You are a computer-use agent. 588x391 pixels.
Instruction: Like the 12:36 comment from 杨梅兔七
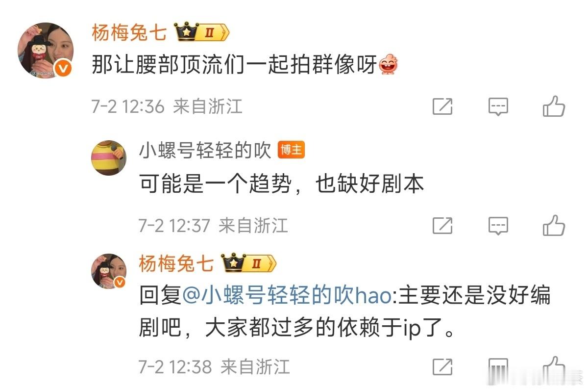pos(554,106)
